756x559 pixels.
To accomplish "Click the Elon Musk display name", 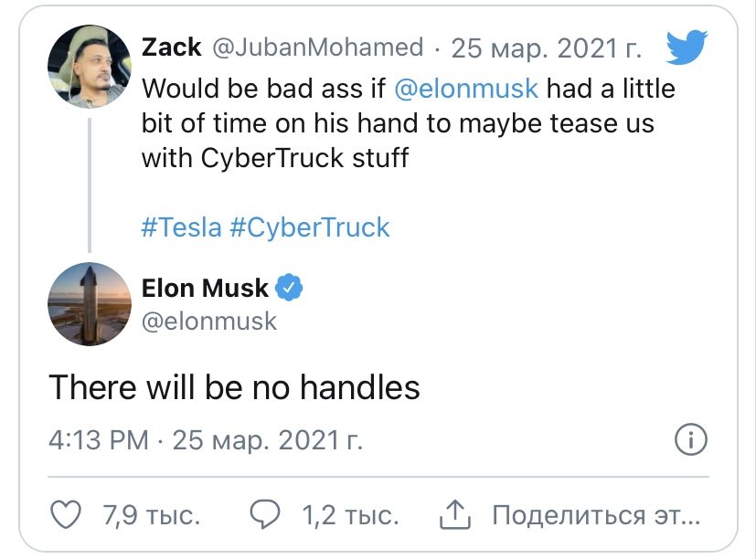I will [206, 289].
